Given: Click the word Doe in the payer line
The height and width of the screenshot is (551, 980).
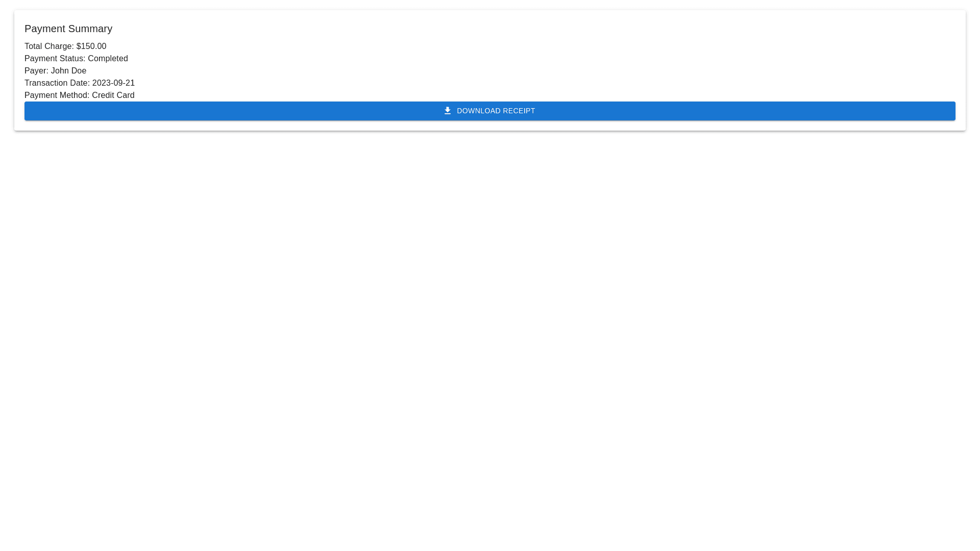Looking at the screenshot, I should 79,71.
